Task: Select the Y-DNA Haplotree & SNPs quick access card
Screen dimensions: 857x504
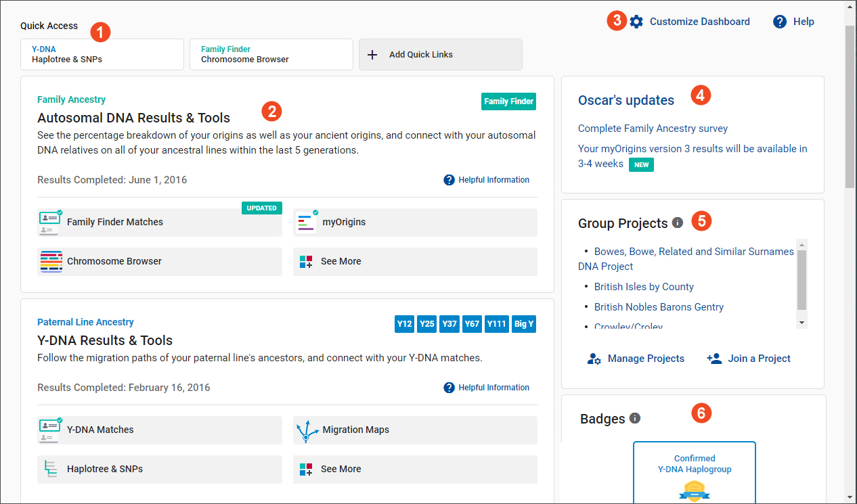Action: point(102,54)
